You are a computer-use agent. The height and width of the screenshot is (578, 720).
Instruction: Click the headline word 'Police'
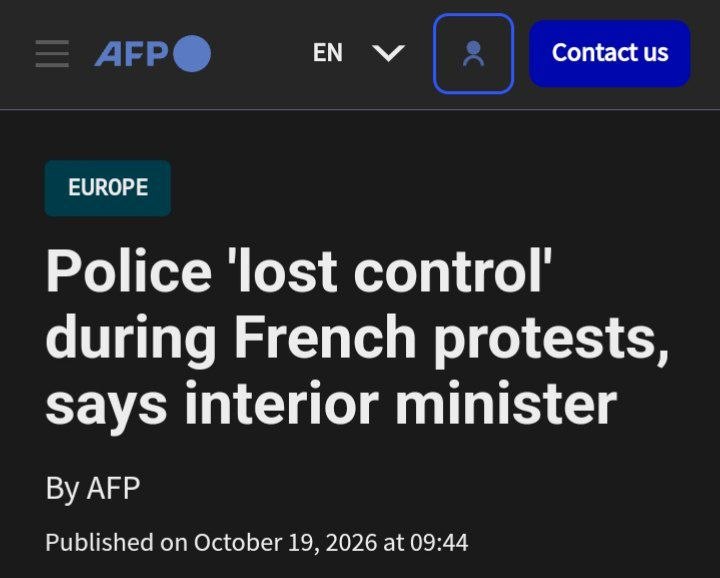pos(129,271)
